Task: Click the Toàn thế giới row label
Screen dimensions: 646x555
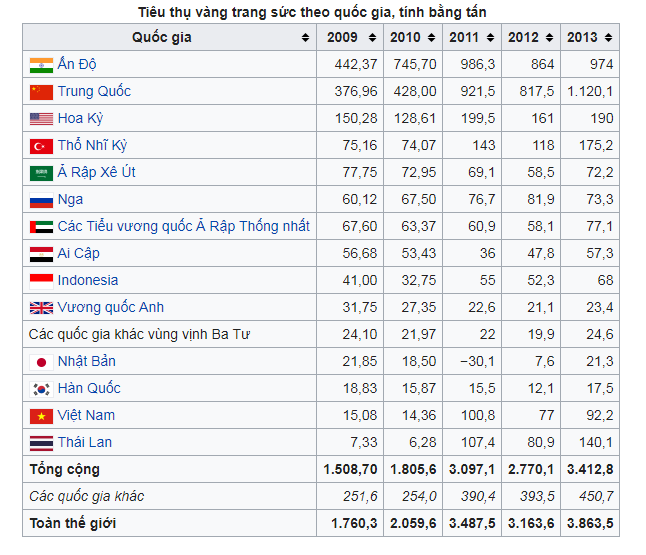Action: [x=73, y=523]
